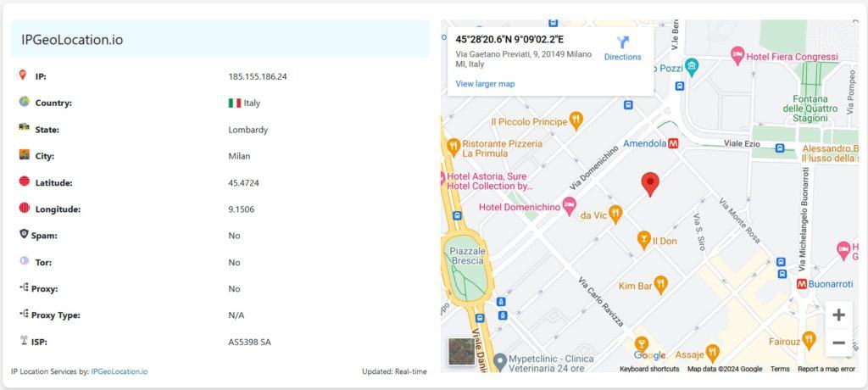
Task: Click Ristorante Pizzeria La Primula marker
Action: click(454, 148)
